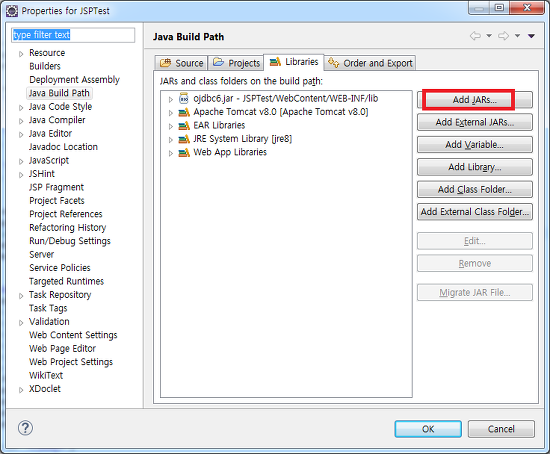Screen dimensions: 550x454
Task: Select Project References in the tree
Action: [x=66, y=214]
